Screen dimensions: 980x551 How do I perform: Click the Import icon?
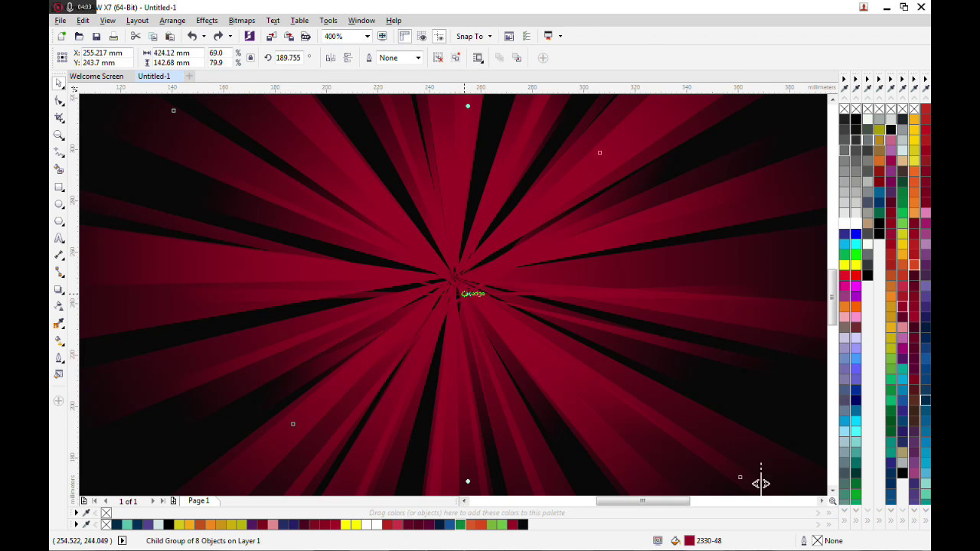pos(271,36)
